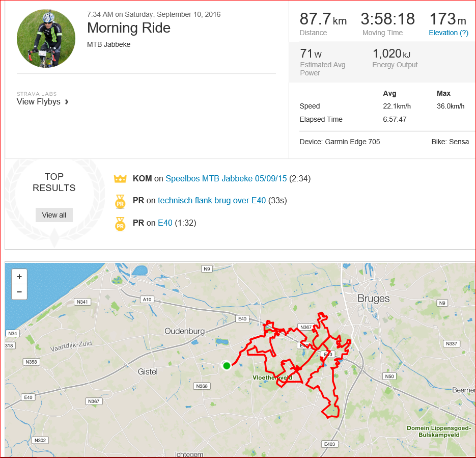Open the rider profile photo

coord(46,39)
